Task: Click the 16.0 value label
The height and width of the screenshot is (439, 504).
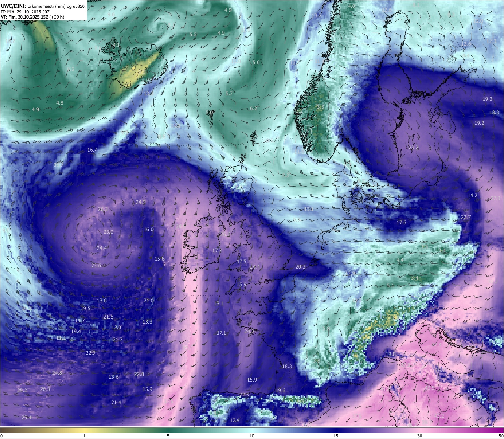Action: 148,229
